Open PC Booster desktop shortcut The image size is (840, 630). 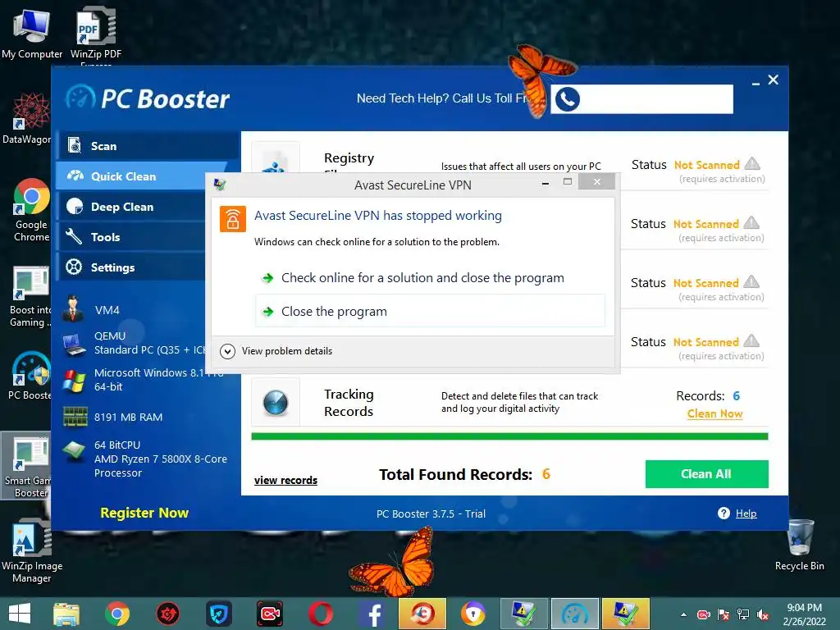click(30, 376)
